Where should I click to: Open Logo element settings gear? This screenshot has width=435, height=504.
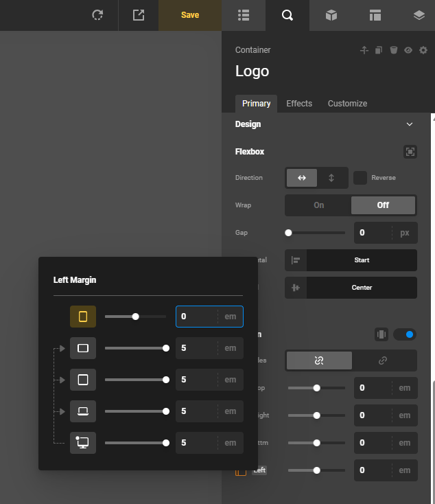423,50
